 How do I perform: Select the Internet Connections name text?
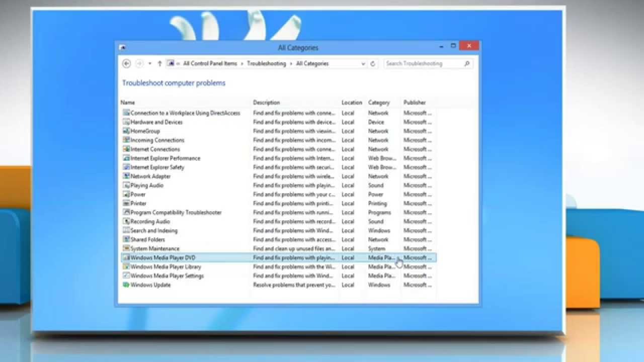155,149
